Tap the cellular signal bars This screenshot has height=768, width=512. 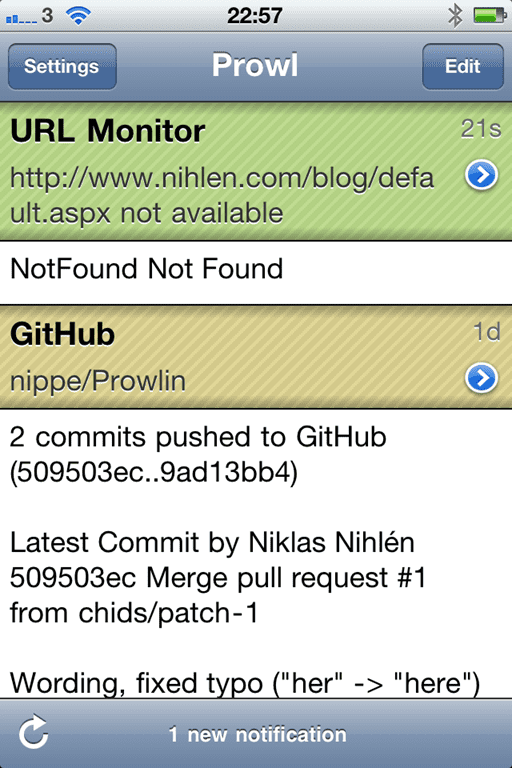tap(21, 19)
